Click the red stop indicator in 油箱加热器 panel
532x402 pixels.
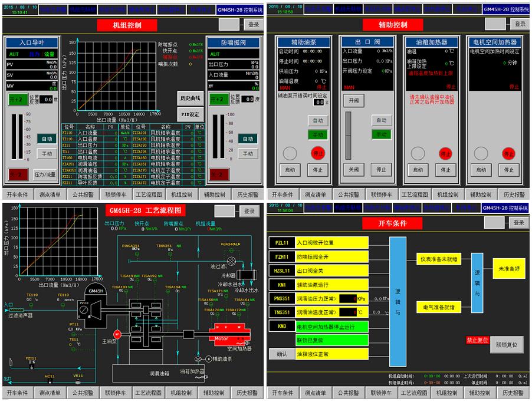[x=444, y=153]
